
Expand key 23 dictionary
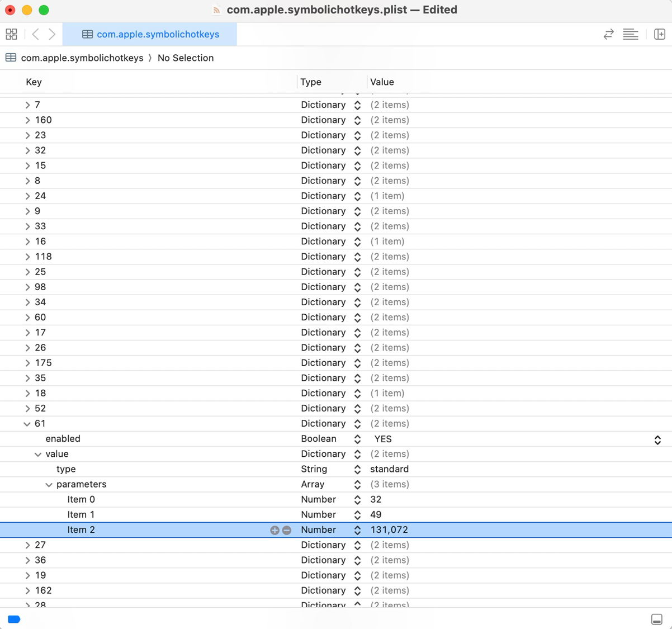(27, 135)
